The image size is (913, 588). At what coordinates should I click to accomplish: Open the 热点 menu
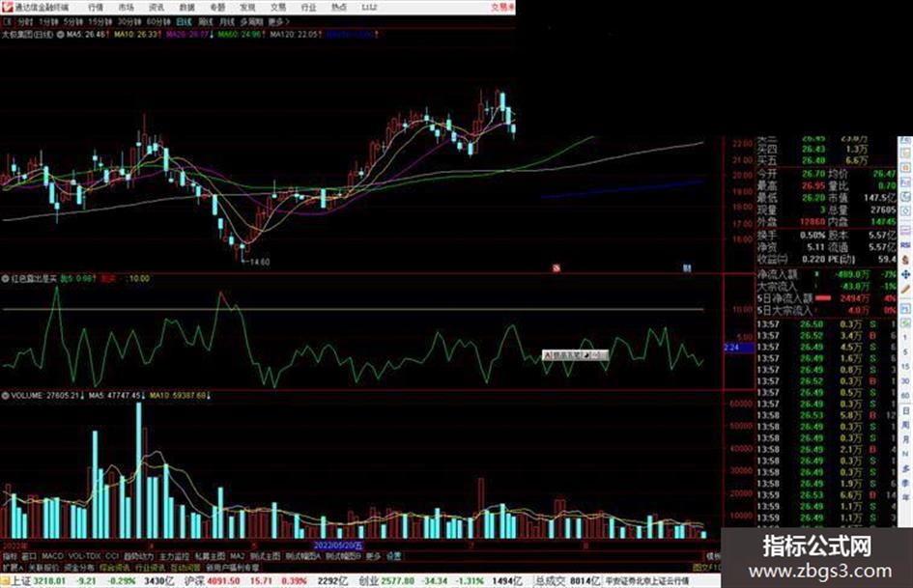(339, 7)
